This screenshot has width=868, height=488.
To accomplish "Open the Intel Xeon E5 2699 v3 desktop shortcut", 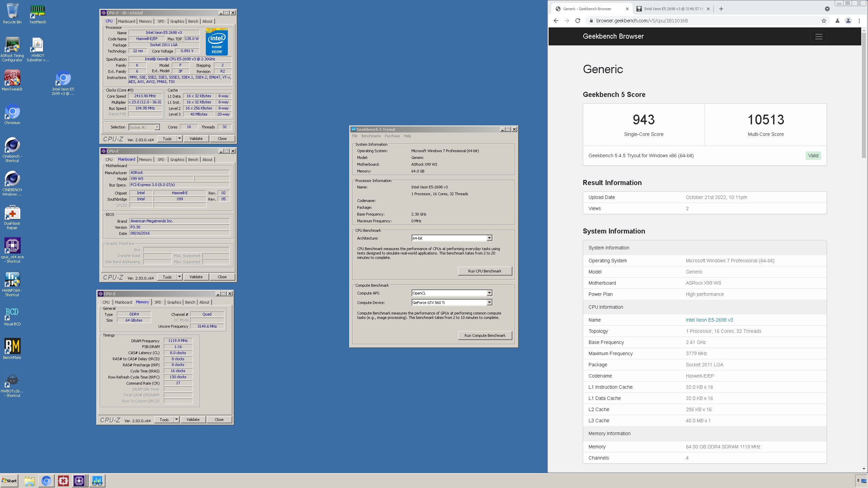I will pos(63,83).
